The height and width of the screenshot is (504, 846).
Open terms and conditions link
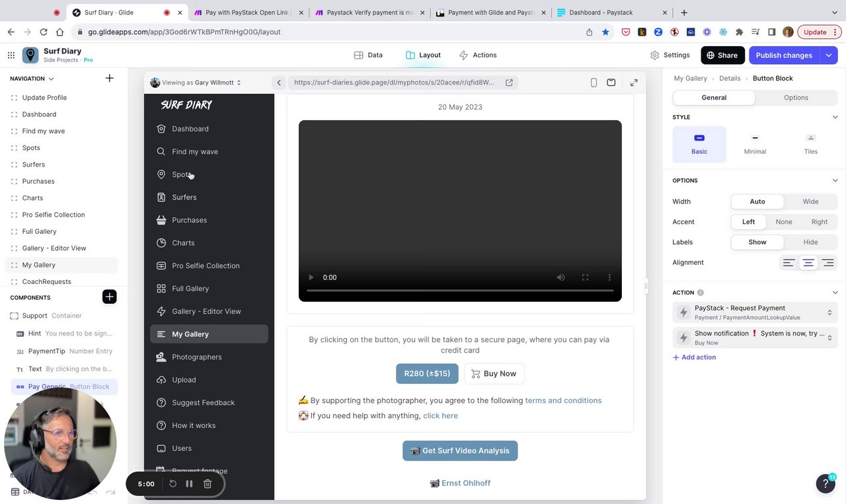(563, 400)
